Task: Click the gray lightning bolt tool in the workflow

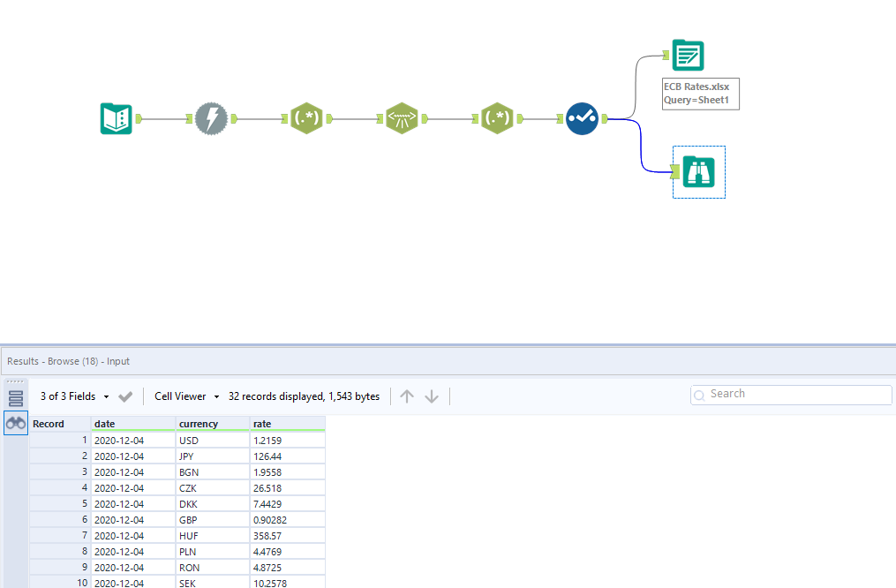Action: [x=212, y=117]
